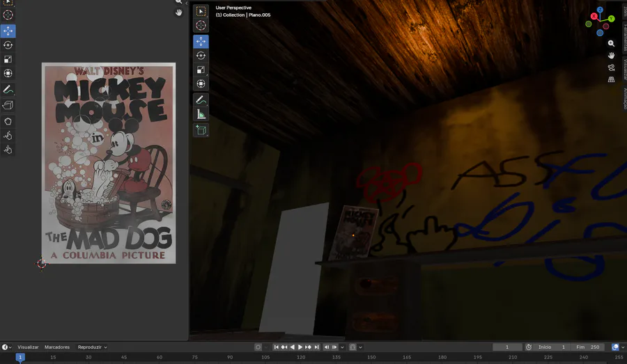Click frame 105 on the timeline ruler
Image resolution: width=627 pixels, height=364 pixels.
[265, 357]
